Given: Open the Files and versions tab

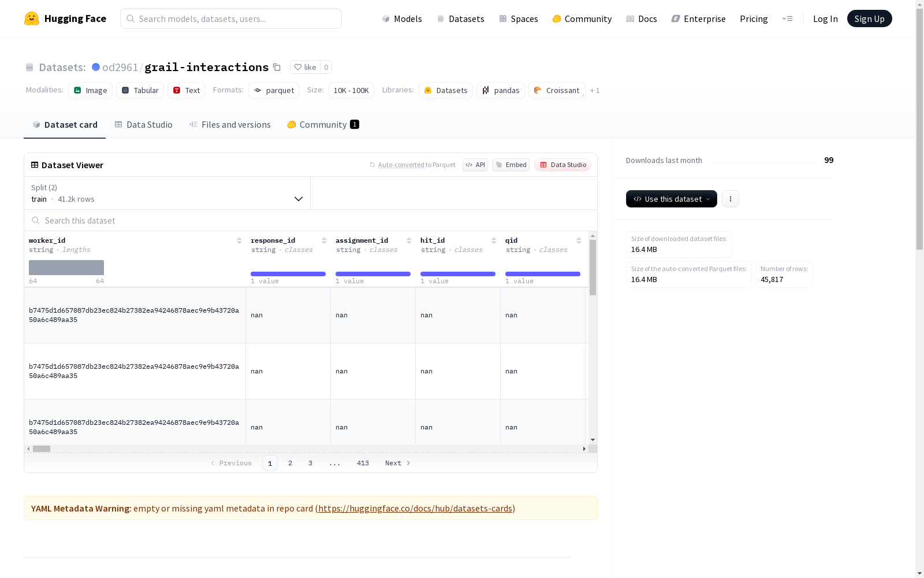Looking at the screenshot, I should tap(230, 125).
